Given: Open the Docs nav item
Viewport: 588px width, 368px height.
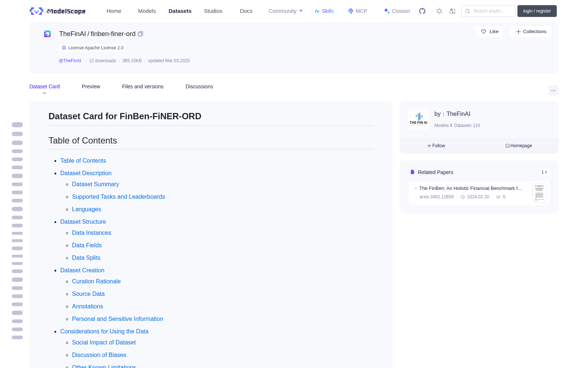Looking at the screenshot, I should point(246,11).
